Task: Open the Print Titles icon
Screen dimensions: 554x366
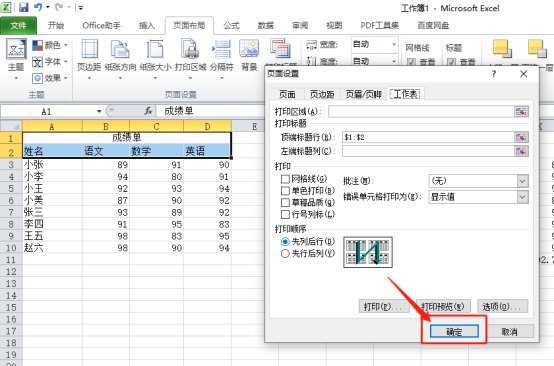Action: (281, 48)
